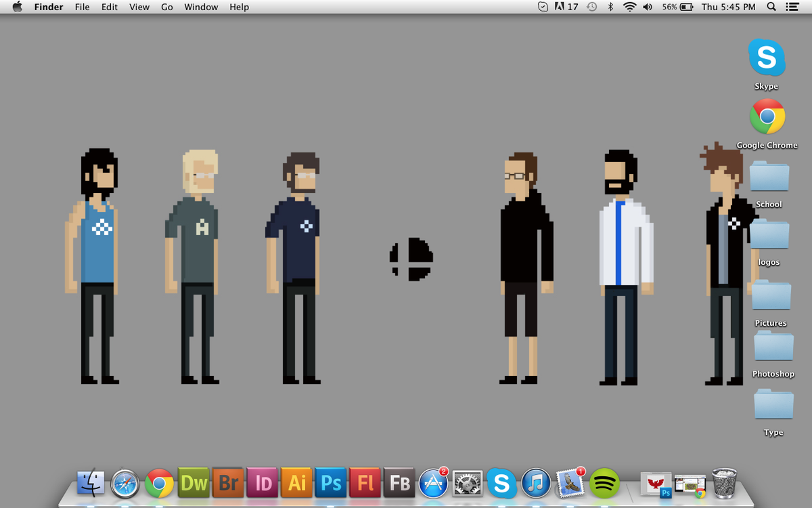Open the Window menu
The width and height of the screenshot is (812, 508).
tap(201, 7)
